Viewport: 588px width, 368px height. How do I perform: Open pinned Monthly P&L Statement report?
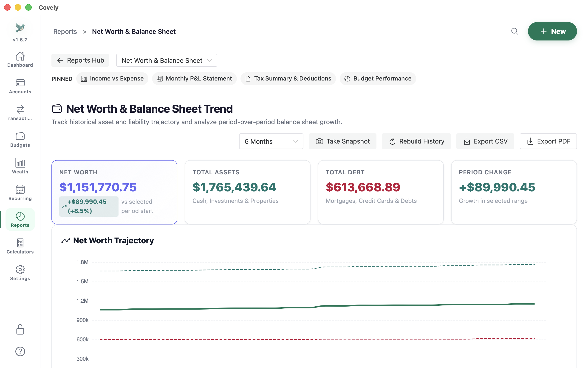pyautogui.click(x=194, y=79)
